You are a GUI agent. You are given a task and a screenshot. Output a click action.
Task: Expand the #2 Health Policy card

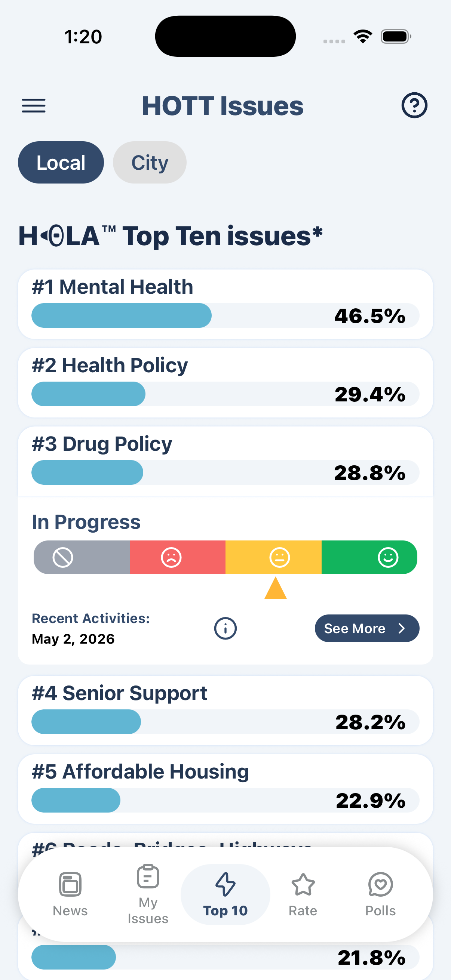[225, 383]
